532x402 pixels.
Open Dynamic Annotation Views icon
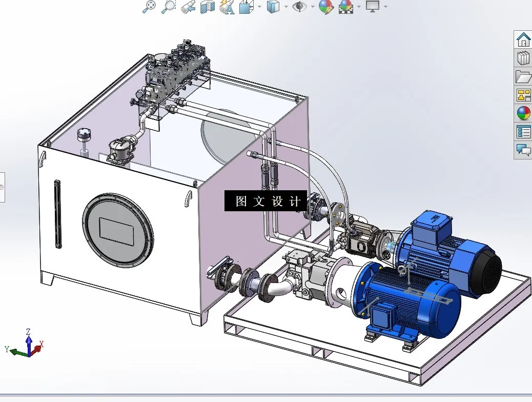tap(227, 6)
